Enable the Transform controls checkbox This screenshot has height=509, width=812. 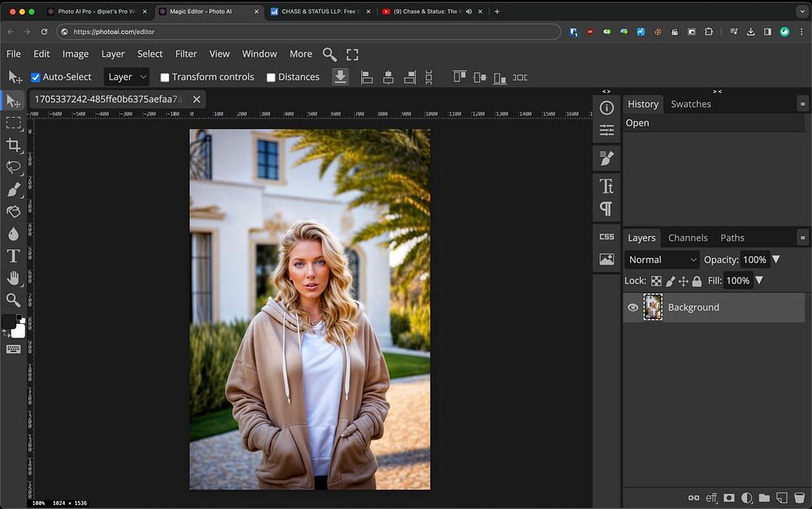[x=165, y=77]
